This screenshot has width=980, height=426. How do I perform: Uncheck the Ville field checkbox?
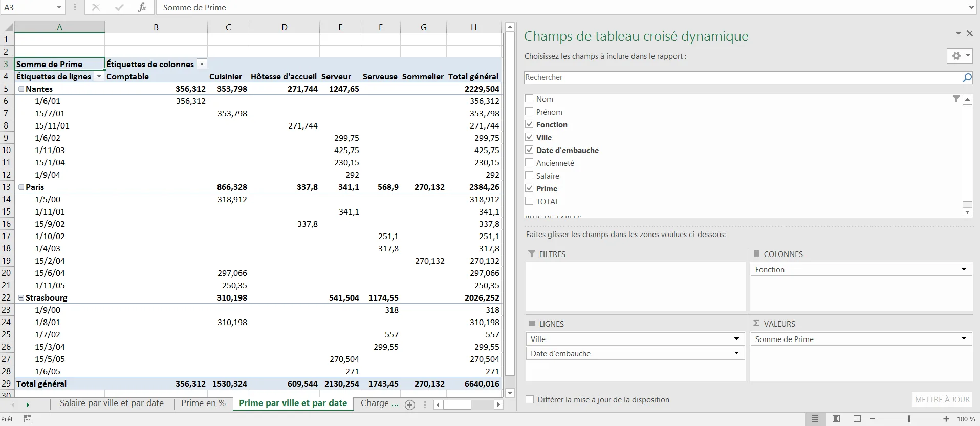tap(529, 137)
